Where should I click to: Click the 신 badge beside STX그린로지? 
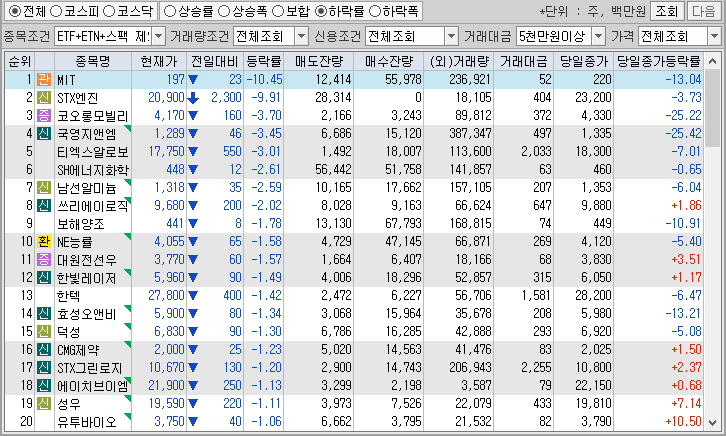coord(44,367)
